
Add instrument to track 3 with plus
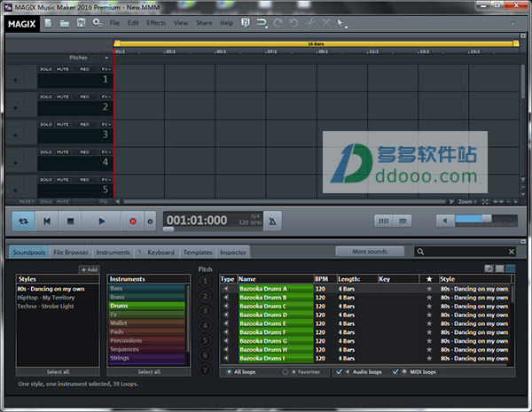click(x=15, y=136)
